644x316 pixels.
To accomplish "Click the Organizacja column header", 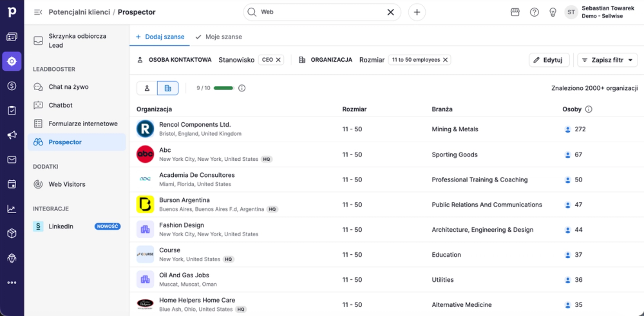I will 154,109.
